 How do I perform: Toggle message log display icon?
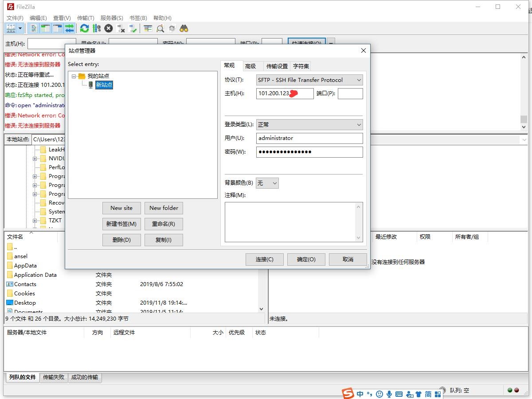tap(33, 28)
